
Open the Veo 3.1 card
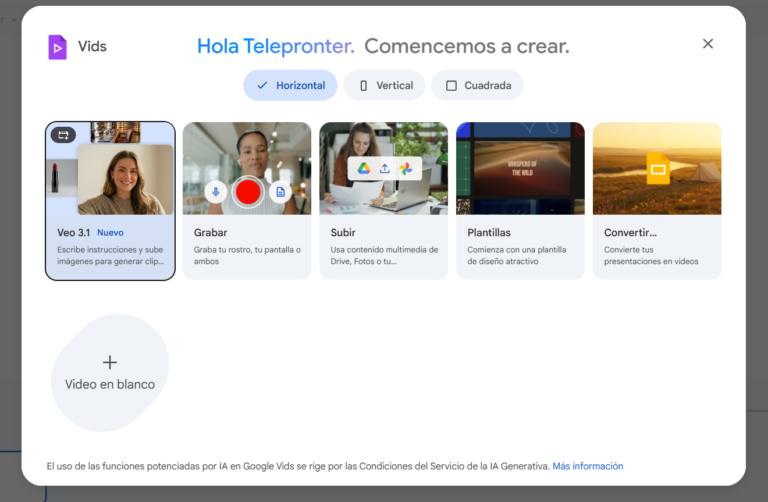(x=110, y=201)
